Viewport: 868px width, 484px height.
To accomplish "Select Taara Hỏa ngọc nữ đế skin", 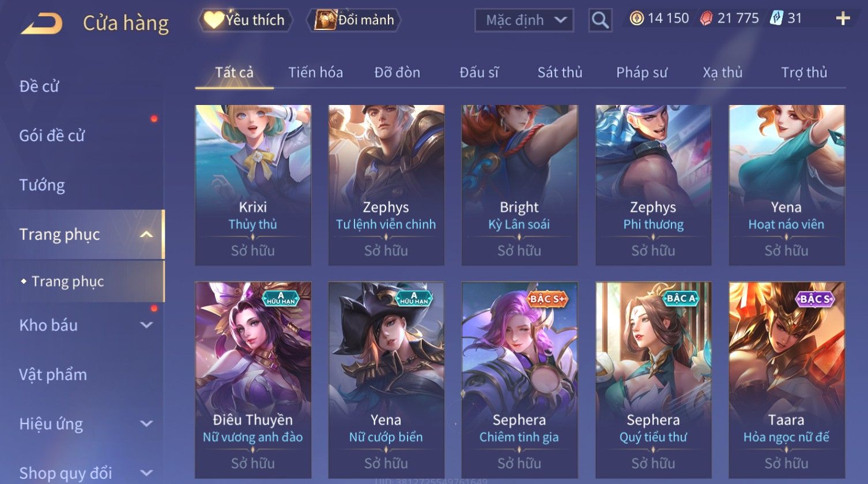I will click(x=787, y=380).
